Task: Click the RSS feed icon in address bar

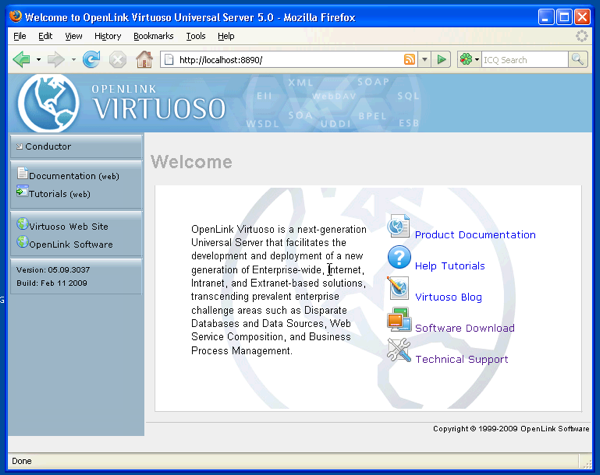Action: [409, 60]
